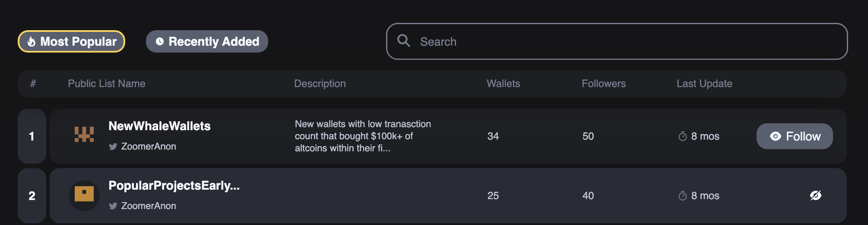Screen dimensions: 868x225
Task: Click the magnifier icon in the search bar
Action: [x=404, y=41]
